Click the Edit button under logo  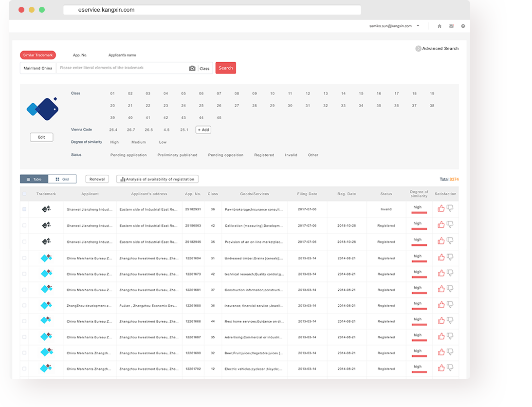coord(41,137)
